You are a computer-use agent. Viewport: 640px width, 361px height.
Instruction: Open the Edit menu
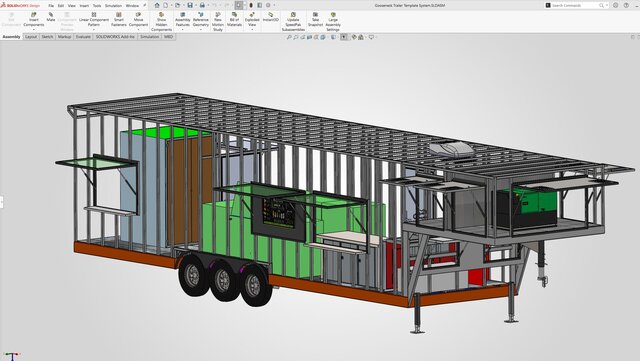tap(61, 6)
